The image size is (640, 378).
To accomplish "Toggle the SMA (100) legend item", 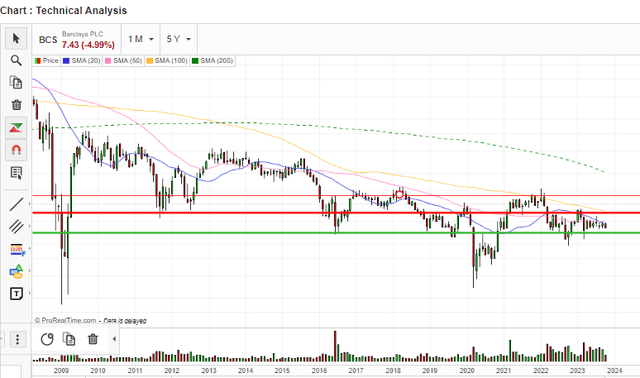I will click(x=167, y=61).
